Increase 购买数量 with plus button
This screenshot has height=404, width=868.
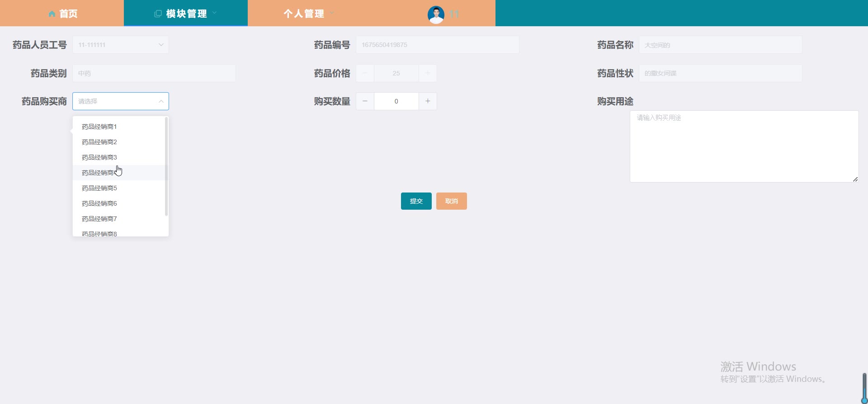point(428,101)
